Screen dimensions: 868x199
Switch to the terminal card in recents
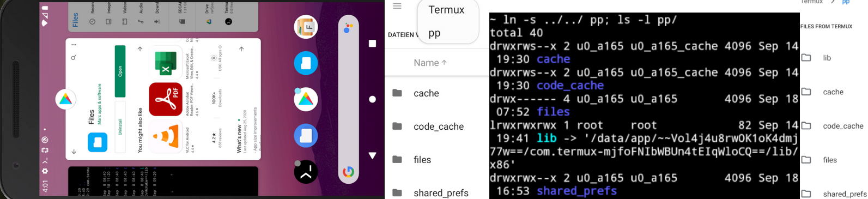pyautogui.click(x=163, y=182)
